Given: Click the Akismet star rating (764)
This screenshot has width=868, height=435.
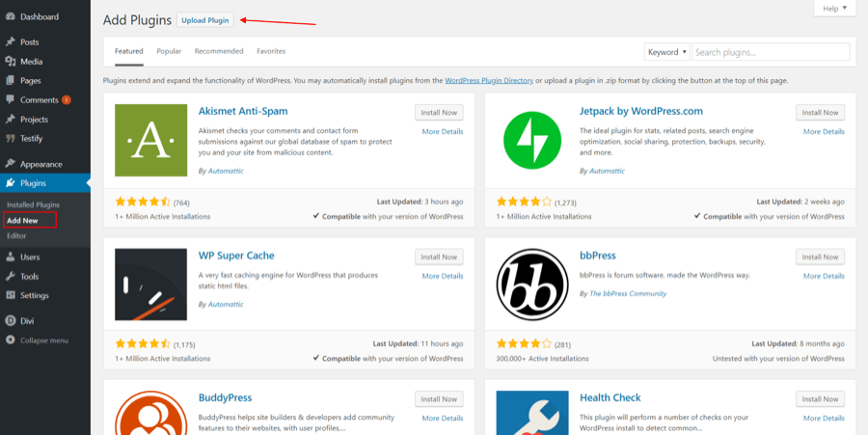Looking at the screenshot, I should tap(144, 202).
